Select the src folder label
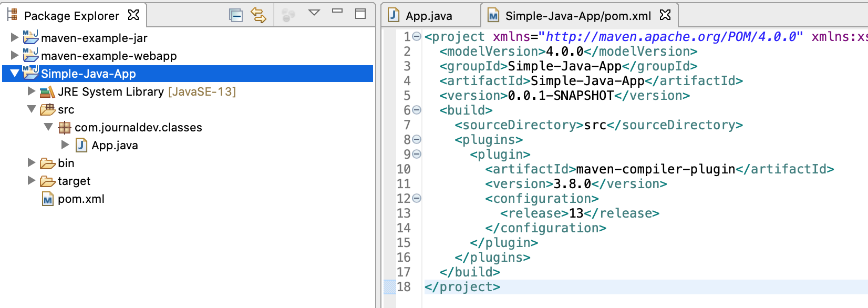 click(x=66, y=110)
